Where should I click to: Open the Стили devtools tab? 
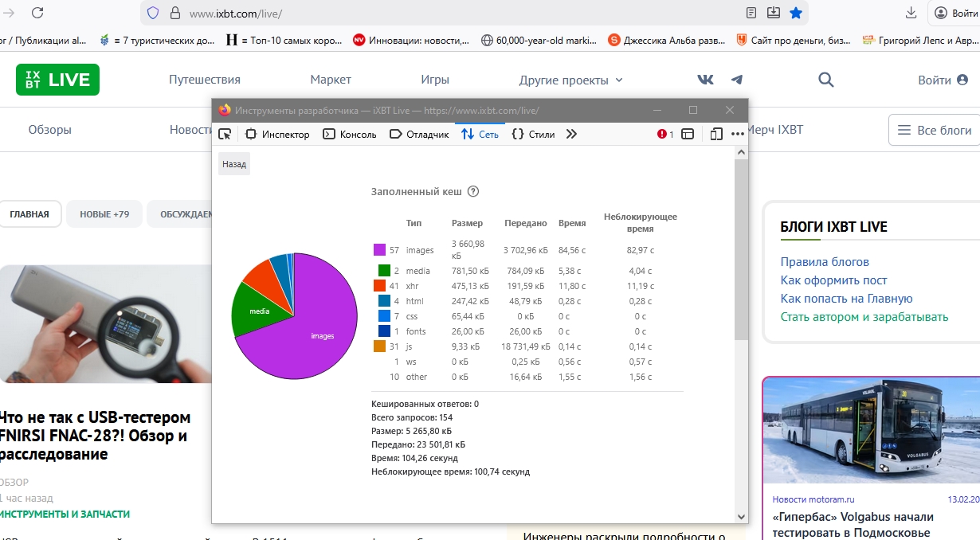pyautogui.click(x=533, y=134)
